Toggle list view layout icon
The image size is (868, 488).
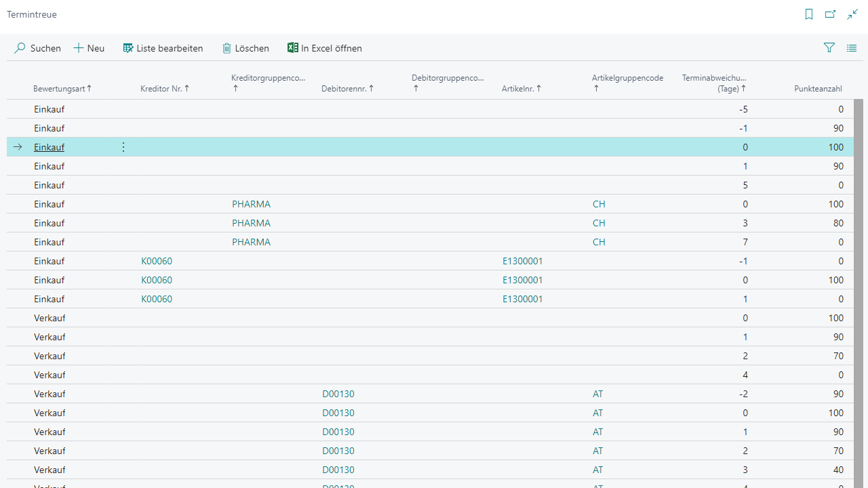point(852,48)
